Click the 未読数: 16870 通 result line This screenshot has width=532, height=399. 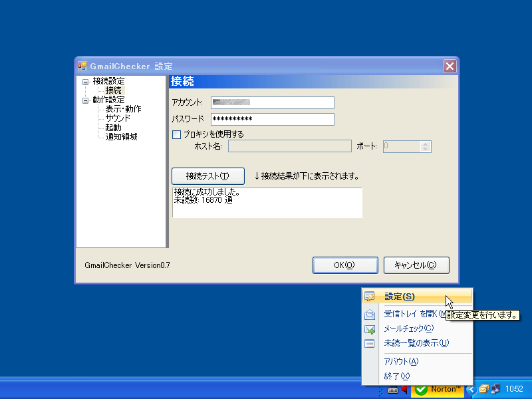point(203,201)
